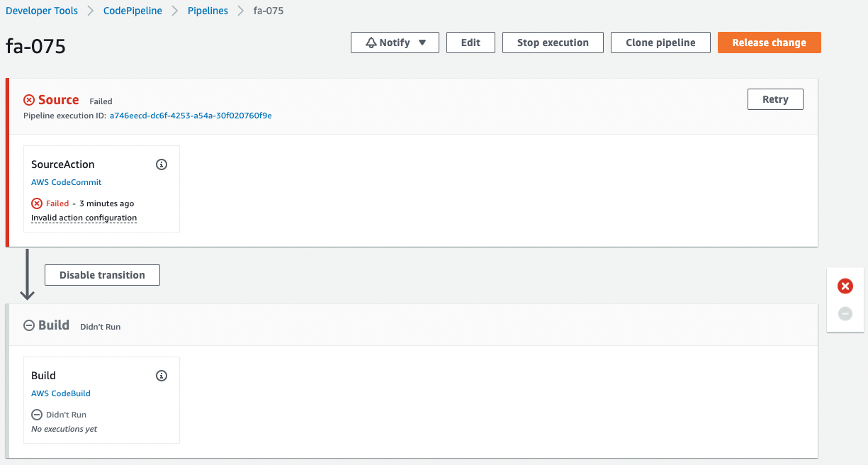Jump to failed stage via the red X sidebar icon

845,286
